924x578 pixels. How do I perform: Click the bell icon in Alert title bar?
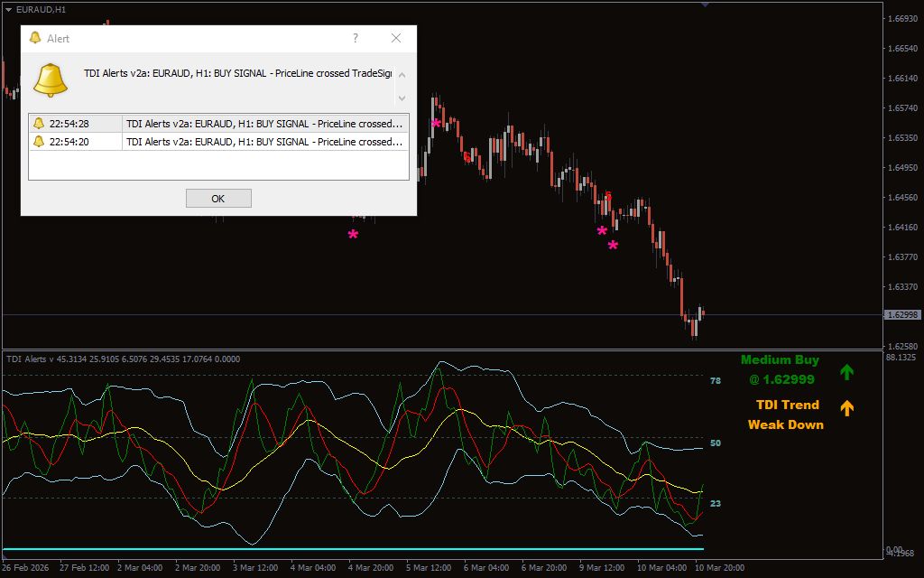(x=35, y=38)
